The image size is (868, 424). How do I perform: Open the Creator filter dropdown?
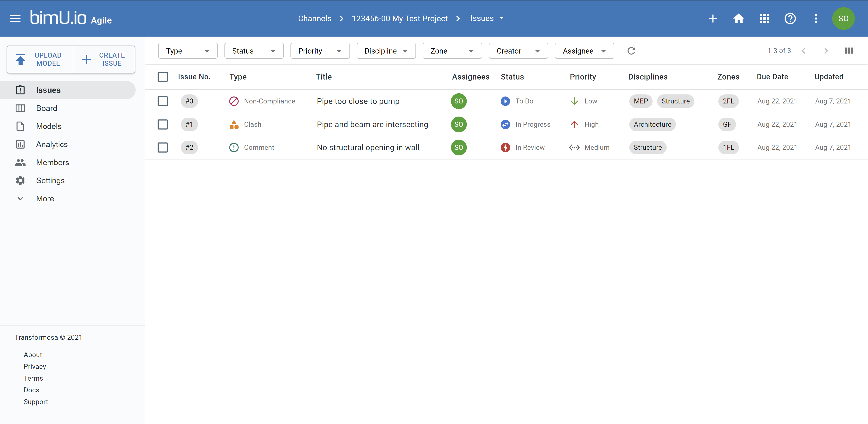click(518, 51)
